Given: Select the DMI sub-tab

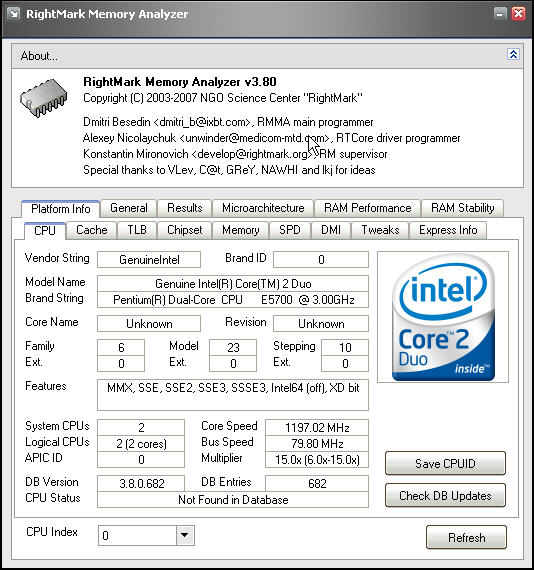Looking at the screenshot, I should 331,230.
